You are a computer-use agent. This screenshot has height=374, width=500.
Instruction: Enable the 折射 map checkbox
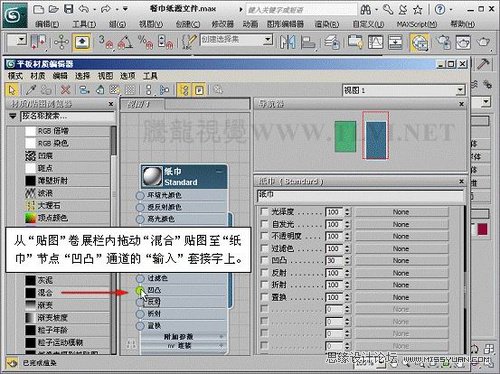click(x=264, y=285)
